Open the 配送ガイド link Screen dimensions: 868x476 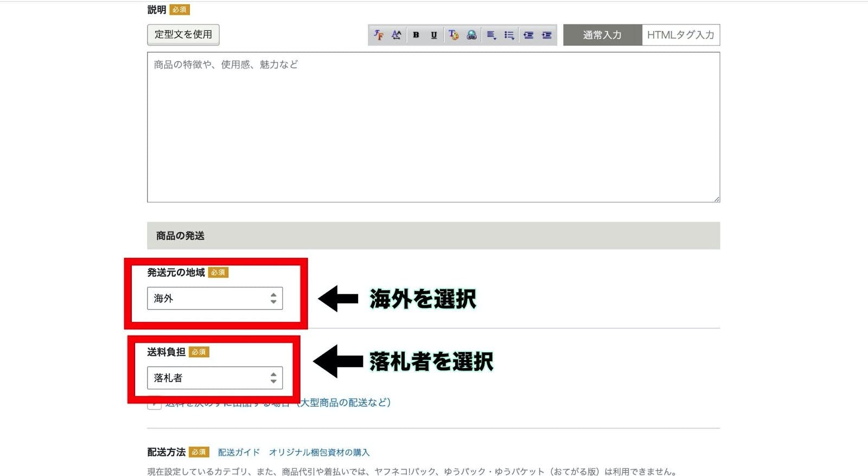click(239, 452)
